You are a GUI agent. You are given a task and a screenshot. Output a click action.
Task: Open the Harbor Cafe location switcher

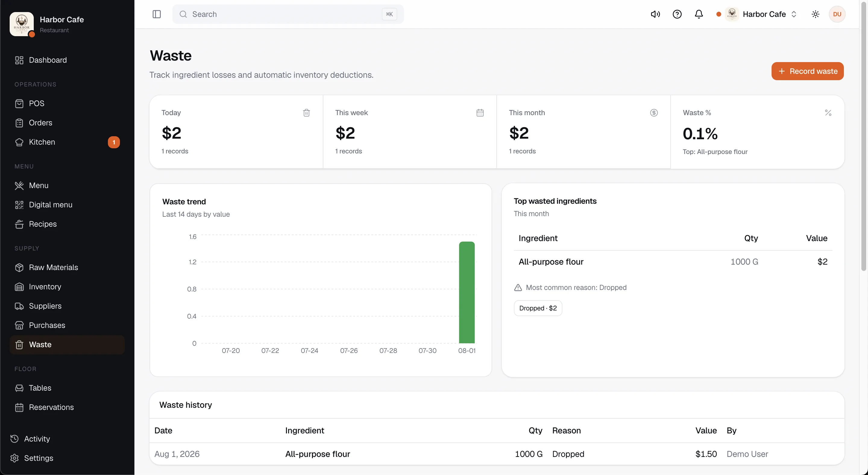(x=761, y=14)
